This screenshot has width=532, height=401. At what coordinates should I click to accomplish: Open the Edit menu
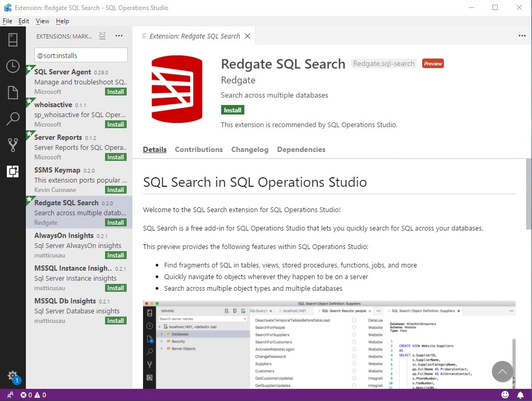24,21
